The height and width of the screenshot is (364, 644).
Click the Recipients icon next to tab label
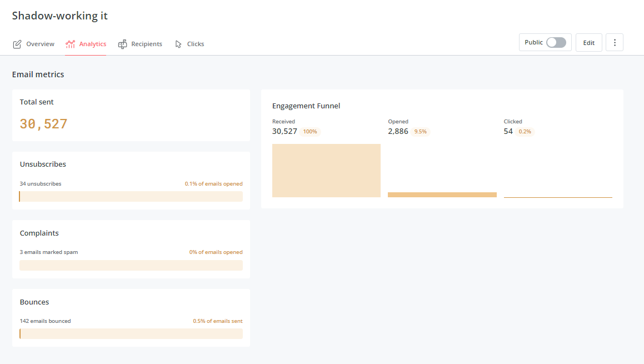click(x=122, y=43)
